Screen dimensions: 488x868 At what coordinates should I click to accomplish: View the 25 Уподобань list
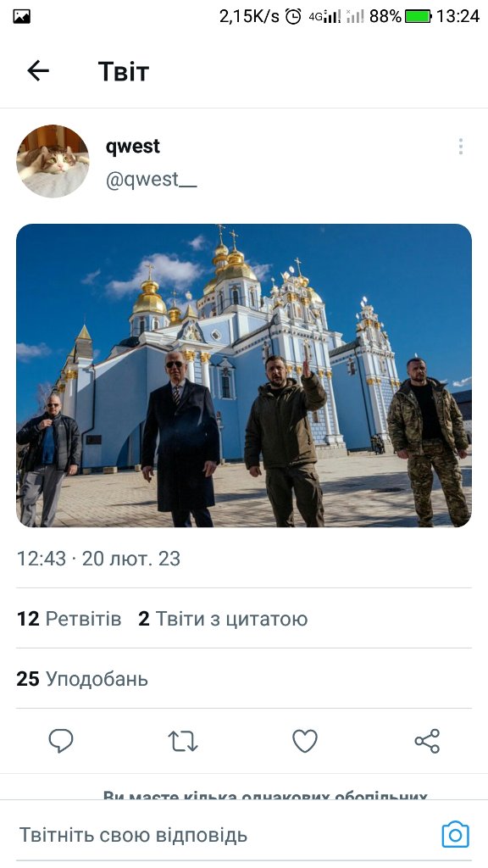coord(82,679)
